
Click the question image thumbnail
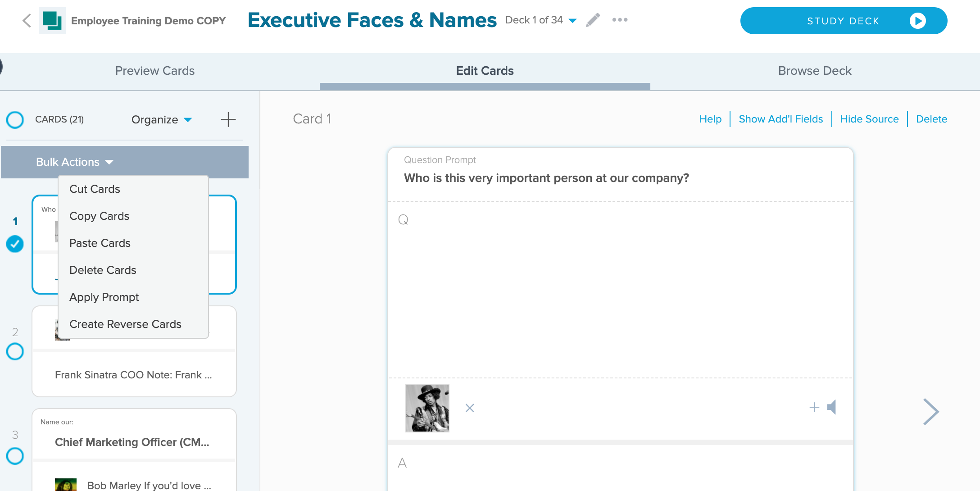tap(427, 408)
